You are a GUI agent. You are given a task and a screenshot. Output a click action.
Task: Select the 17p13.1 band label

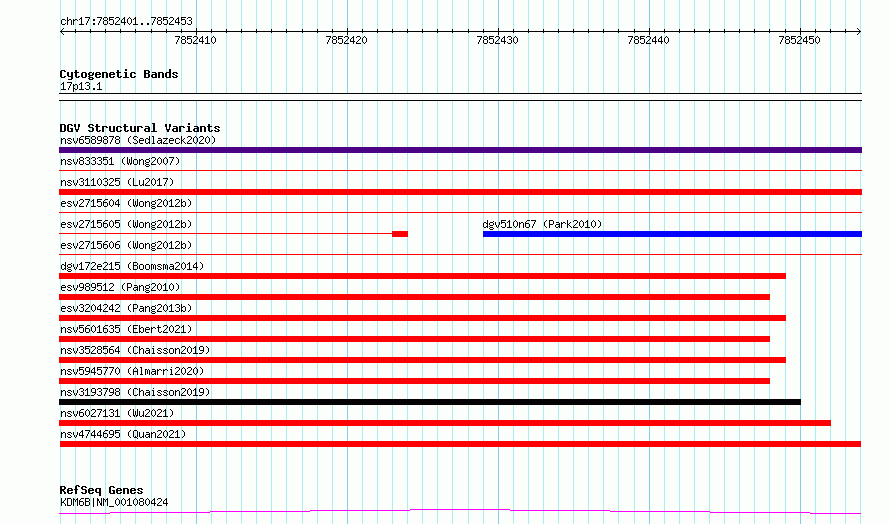click(x=81, y=86)
